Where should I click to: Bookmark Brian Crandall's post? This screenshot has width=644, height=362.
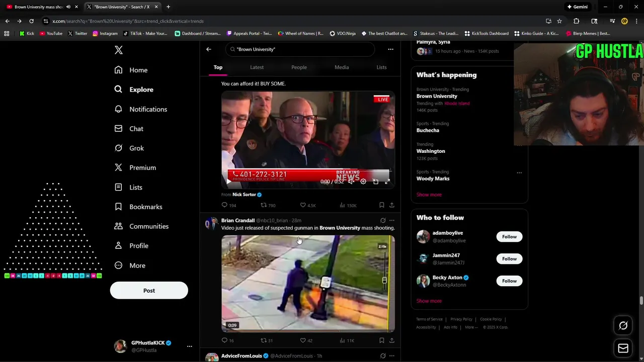pyautogui.click(x=381, y=340)
